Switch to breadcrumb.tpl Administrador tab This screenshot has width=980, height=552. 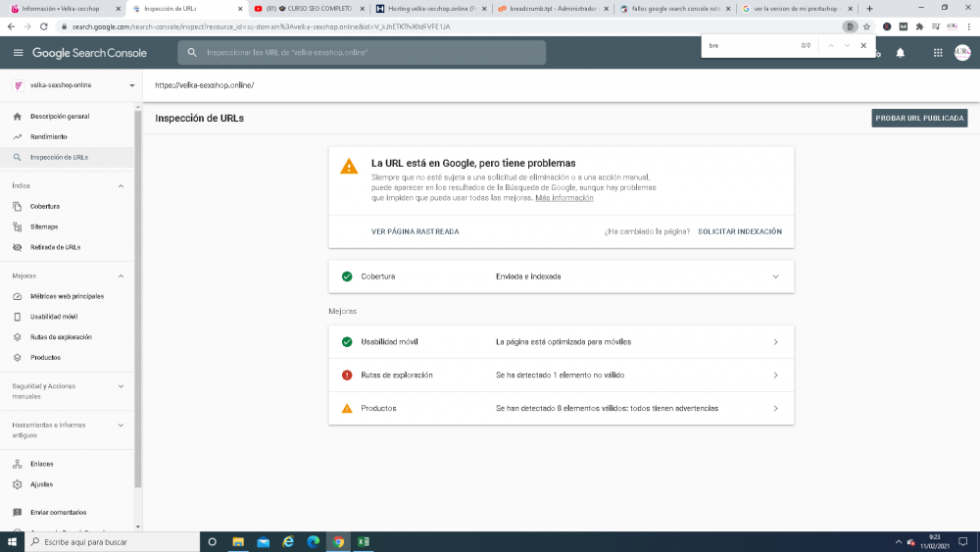[x=554, y=9]
